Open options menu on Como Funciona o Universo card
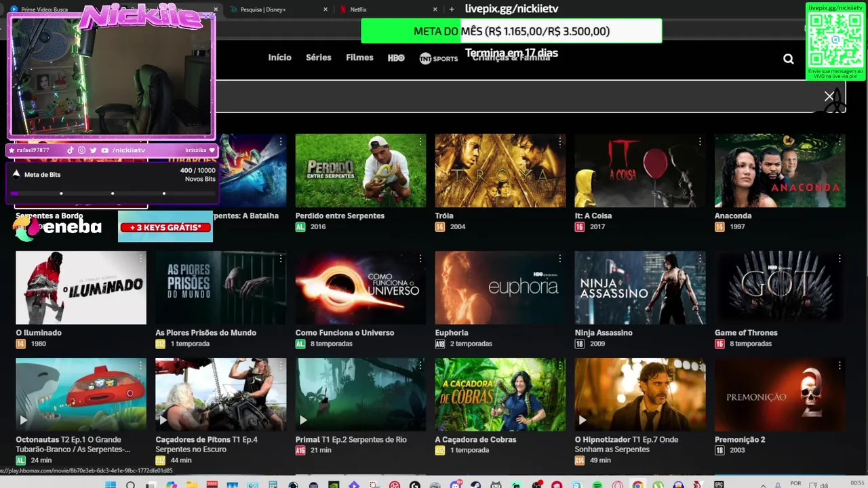Screen dimensions: 868x488 pos(420,258)
